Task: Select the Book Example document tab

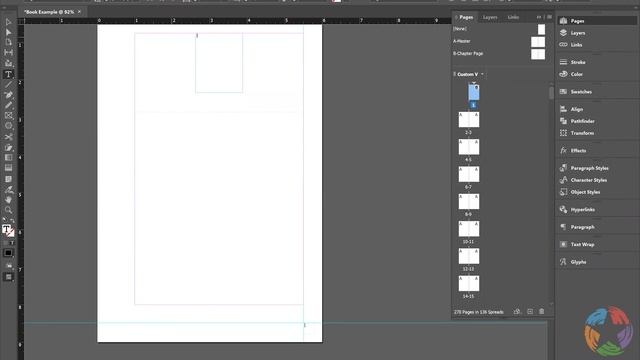Action: [49, 12]
